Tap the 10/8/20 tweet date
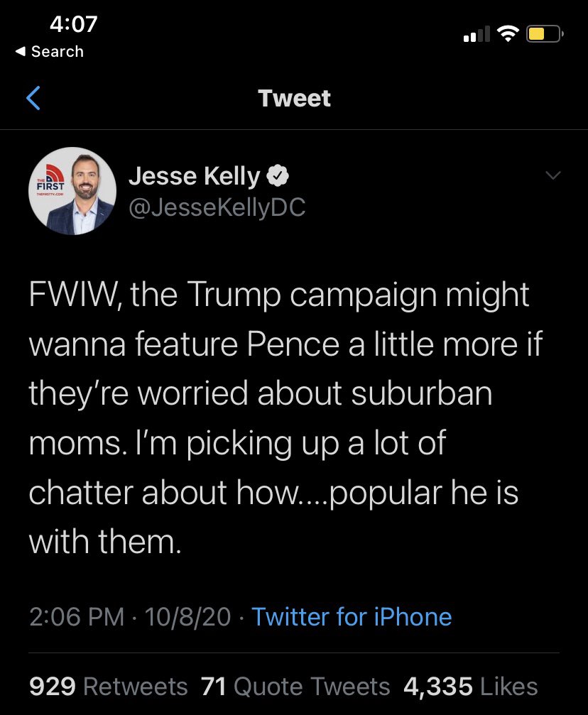Screen dimensions: 588x715 pyautogui.click(x=187, y=616)
